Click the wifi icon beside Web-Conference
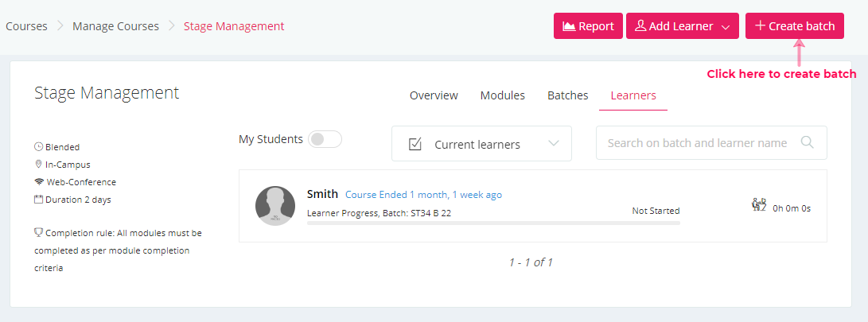Viewport: 868px width, 322px height. click(x=39, y=182)
